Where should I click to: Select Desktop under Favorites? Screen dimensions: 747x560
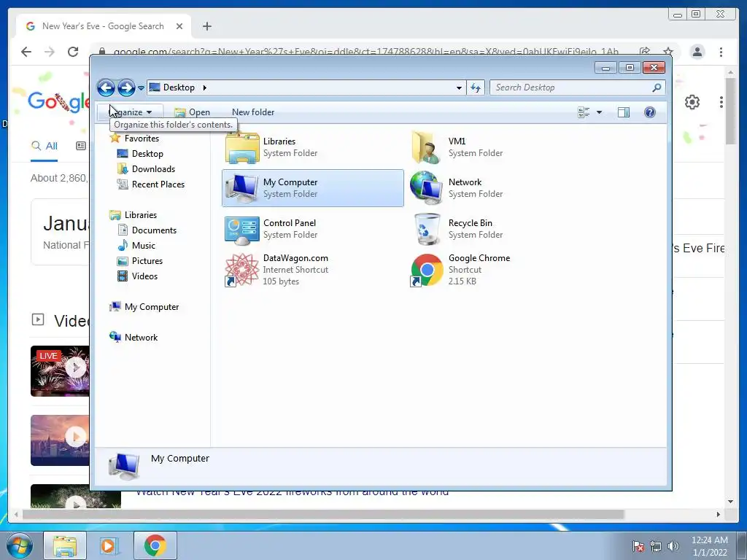[147, 154]
